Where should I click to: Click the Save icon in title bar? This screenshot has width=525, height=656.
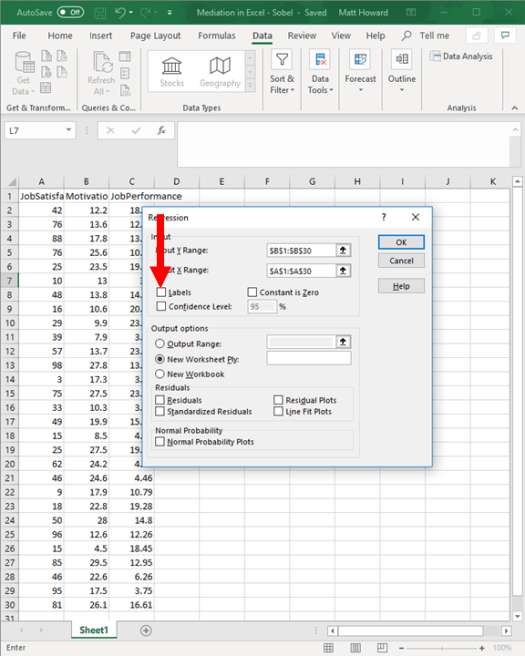click(x=100, y=13)
